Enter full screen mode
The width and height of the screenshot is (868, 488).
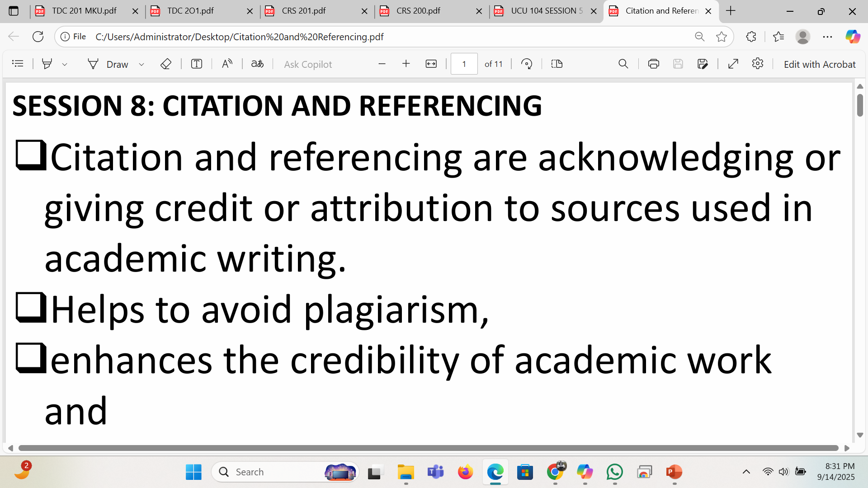[733, 64]
